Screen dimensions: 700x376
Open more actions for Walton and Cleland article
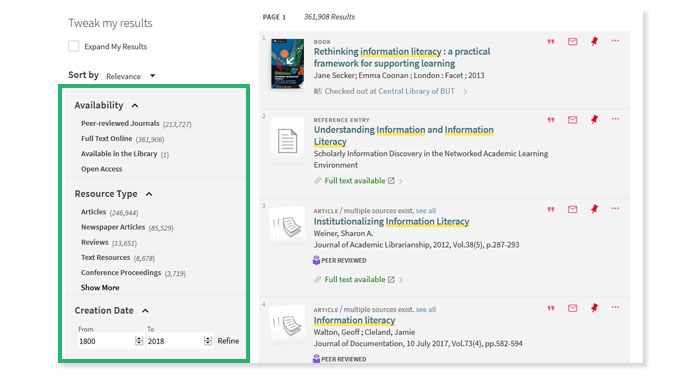click(616, 307)
